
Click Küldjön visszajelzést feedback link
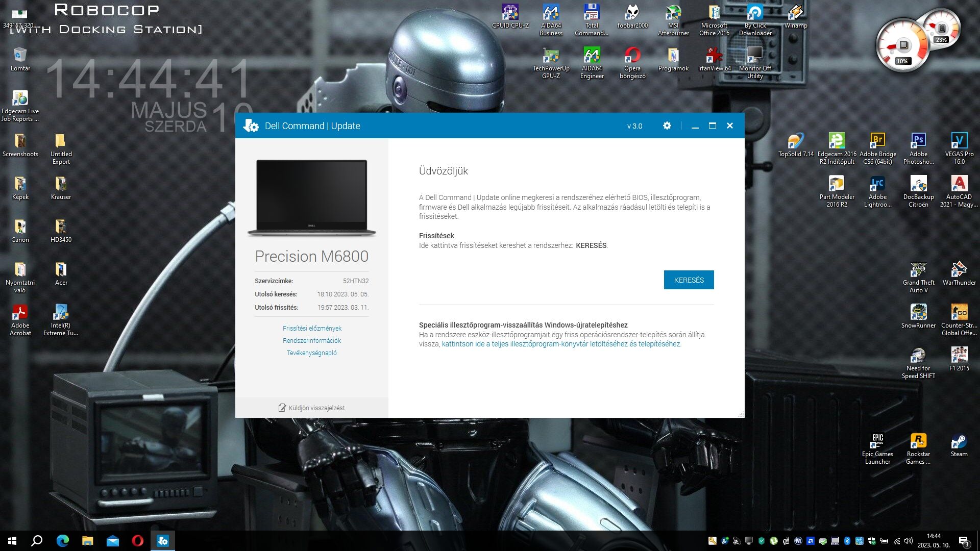click(311, 408)
